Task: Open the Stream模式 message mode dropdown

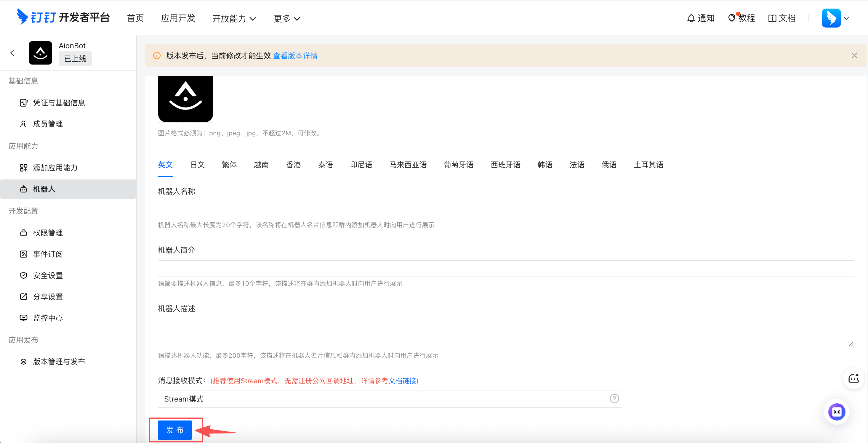Action: tap(390, 399)
